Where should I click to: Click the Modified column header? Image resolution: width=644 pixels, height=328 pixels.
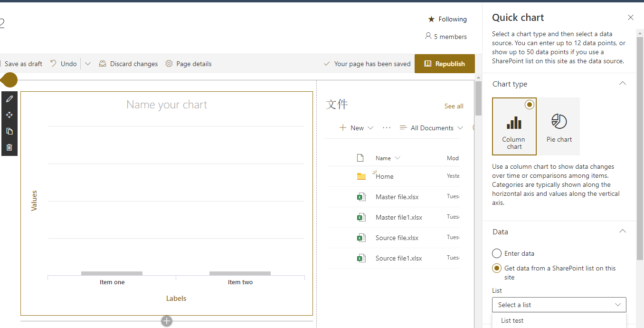tap(453, 158)
